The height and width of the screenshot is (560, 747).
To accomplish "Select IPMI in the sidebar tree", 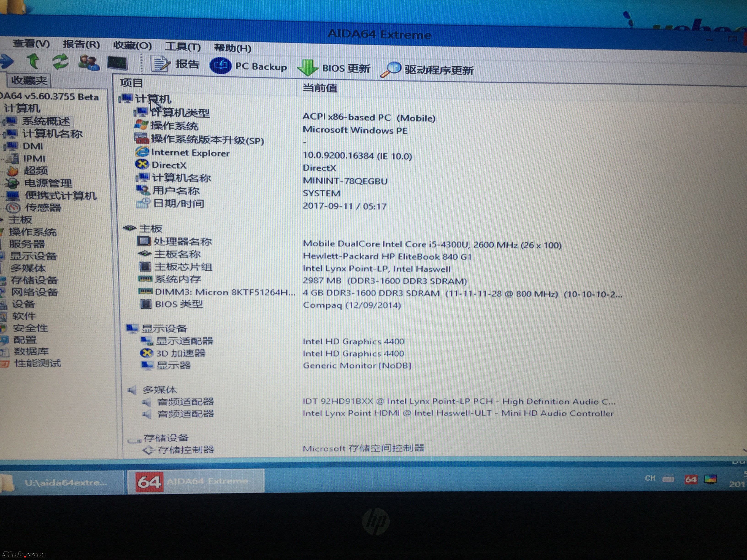I will (x=34, y=158).
